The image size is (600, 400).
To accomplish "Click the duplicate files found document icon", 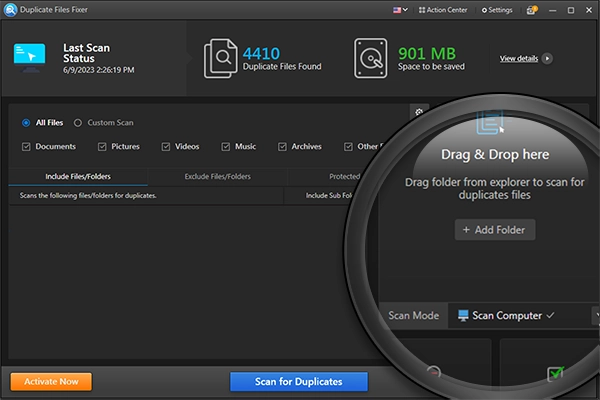I will point(220,58).
